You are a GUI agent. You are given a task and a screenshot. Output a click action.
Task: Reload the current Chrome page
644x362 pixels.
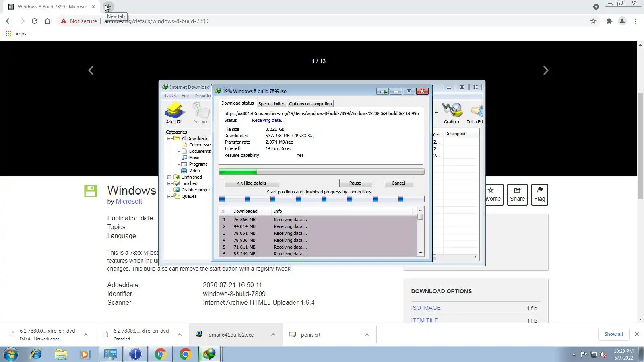pyautogui.click(x=35, y=21)
